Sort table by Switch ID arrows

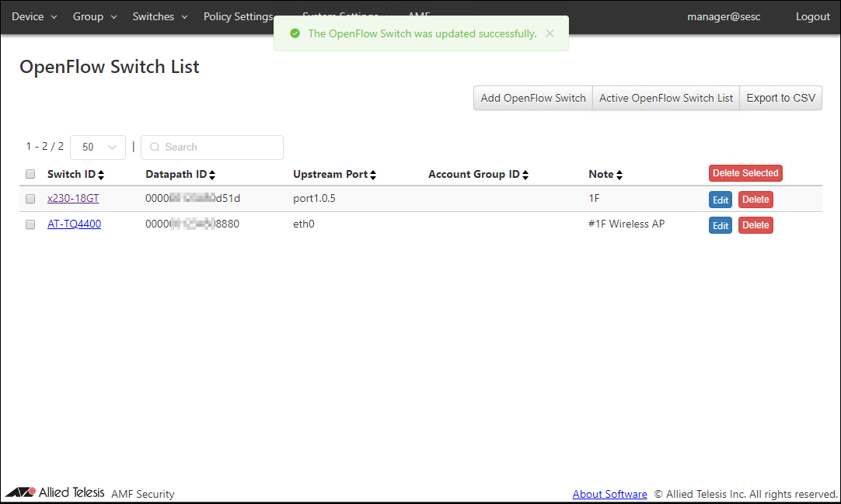(x=101, y=175)
